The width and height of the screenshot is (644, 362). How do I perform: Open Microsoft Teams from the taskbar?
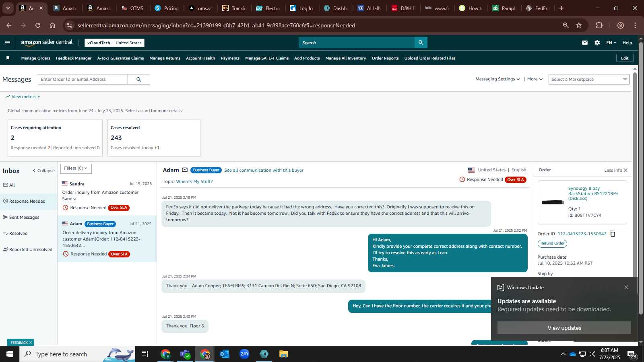coord(185,354)
